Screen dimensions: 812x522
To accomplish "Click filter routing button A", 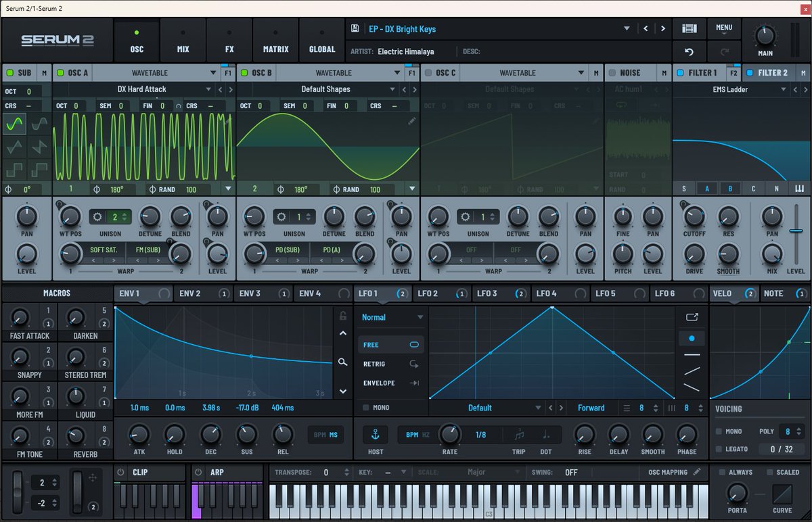I will coord(707,189).
